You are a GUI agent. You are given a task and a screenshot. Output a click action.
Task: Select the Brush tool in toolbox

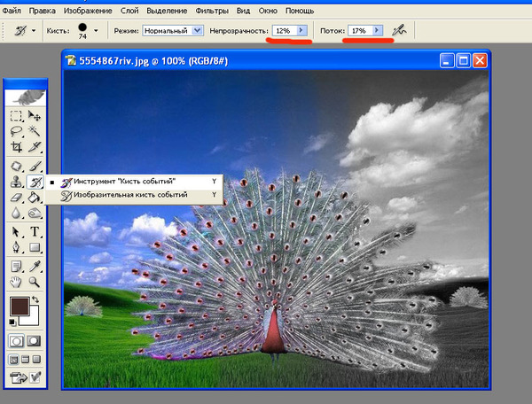(x=35, y=167)
